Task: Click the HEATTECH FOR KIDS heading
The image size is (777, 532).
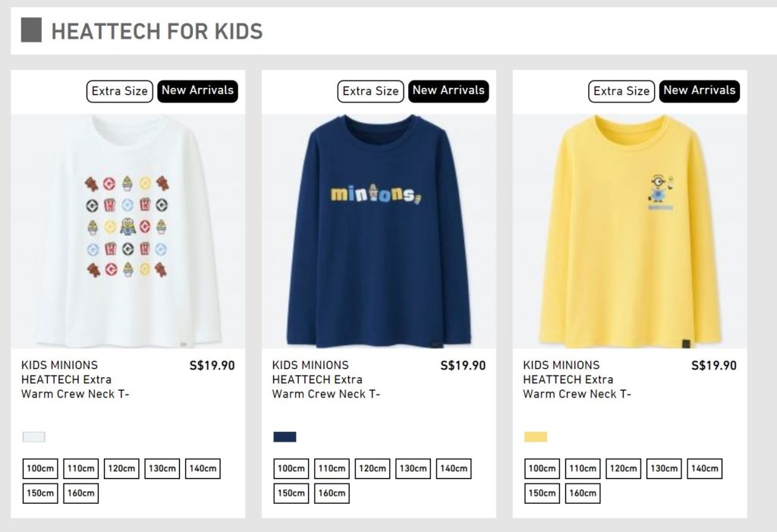Action: pos(156,31)
